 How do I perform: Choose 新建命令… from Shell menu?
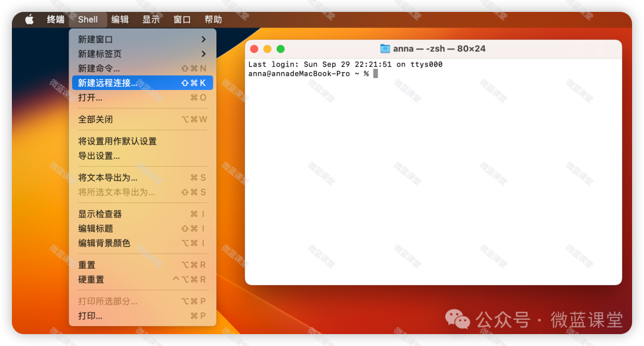coord(143,68)
